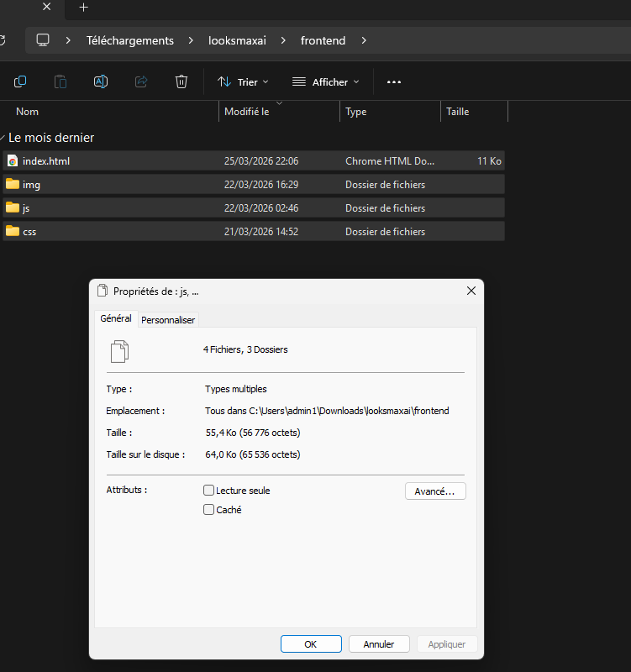631x672 pixels.
Task: Click the Avancé... button
Action: (434, 491)
